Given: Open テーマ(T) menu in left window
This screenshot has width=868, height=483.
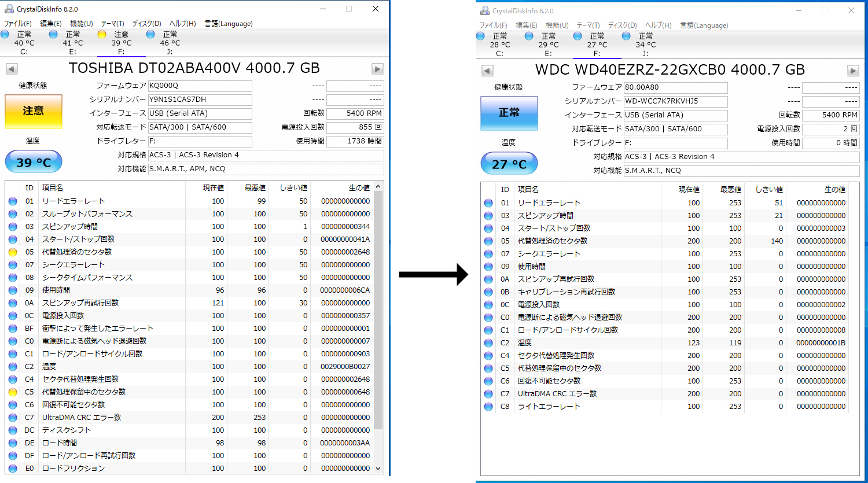Looking at the screenshot, I should point(112,24).
